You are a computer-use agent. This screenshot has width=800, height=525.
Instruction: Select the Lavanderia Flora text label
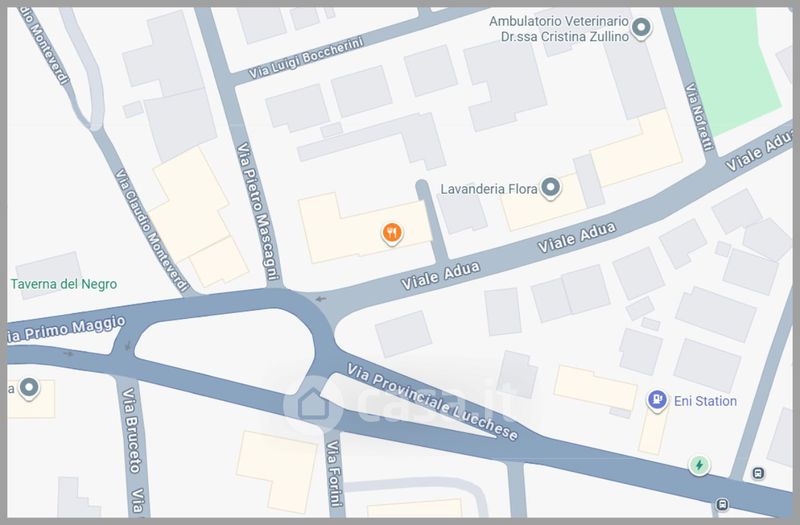coord(488,189)
